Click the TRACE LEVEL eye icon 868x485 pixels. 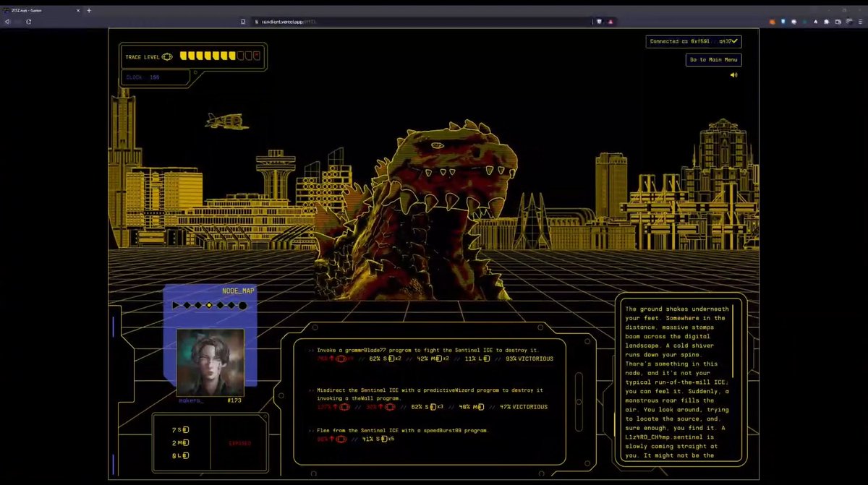[x=167, y=56]
